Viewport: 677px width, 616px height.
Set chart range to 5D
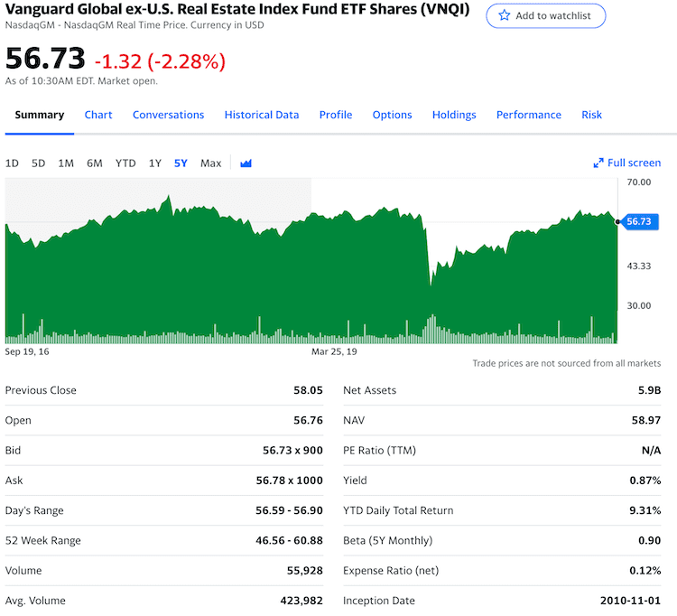pos(39,163)
